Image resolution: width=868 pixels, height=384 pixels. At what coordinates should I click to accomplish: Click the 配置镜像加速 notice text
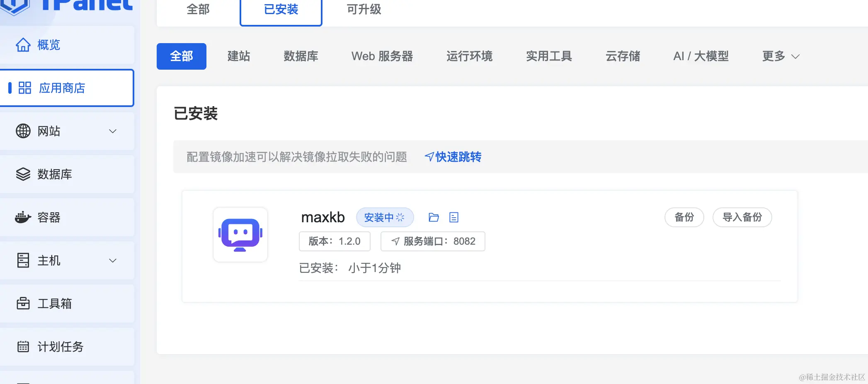tap(297, 157)
